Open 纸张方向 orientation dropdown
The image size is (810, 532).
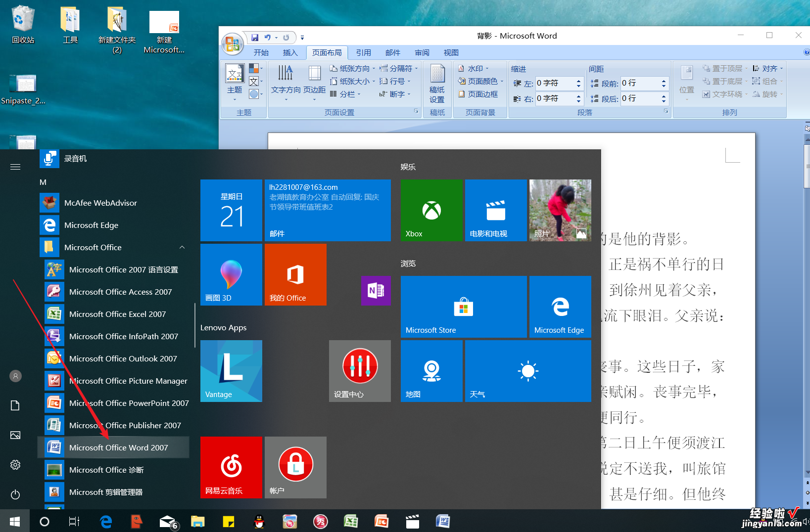[353, 68]
